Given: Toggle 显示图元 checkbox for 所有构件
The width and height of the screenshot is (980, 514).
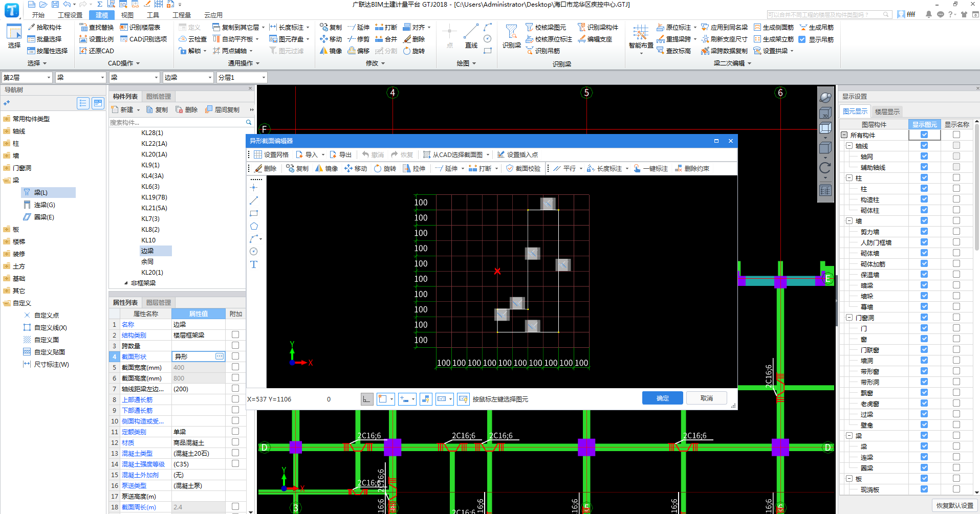Looking at the screenshot, I should 924,135.
